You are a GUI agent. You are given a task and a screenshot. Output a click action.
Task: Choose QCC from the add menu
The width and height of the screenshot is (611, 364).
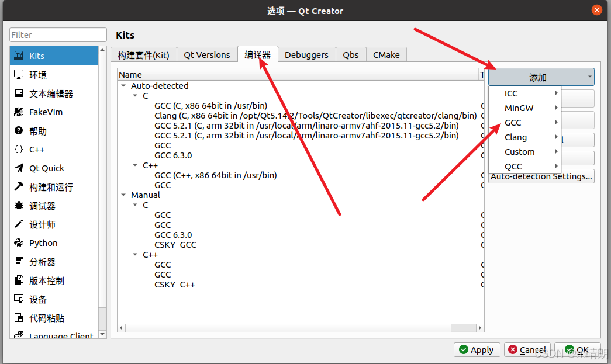point(524,167)
